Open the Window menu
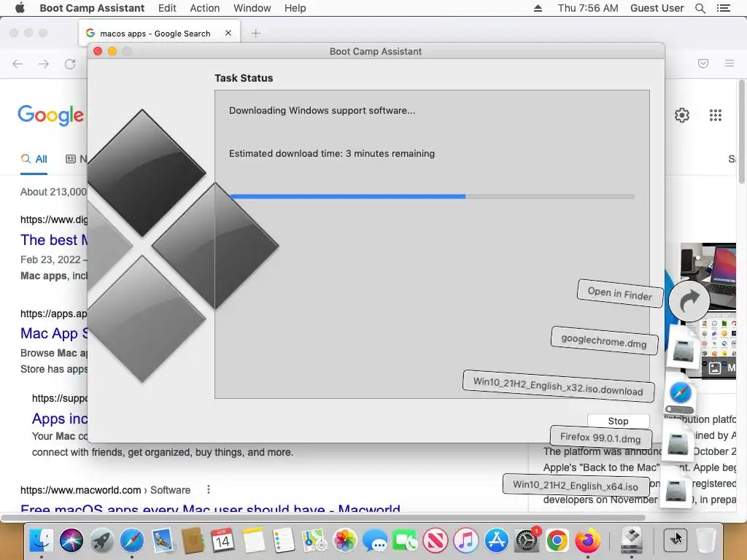The width and height of the screenshot is (747, 560). click(252, 8)
